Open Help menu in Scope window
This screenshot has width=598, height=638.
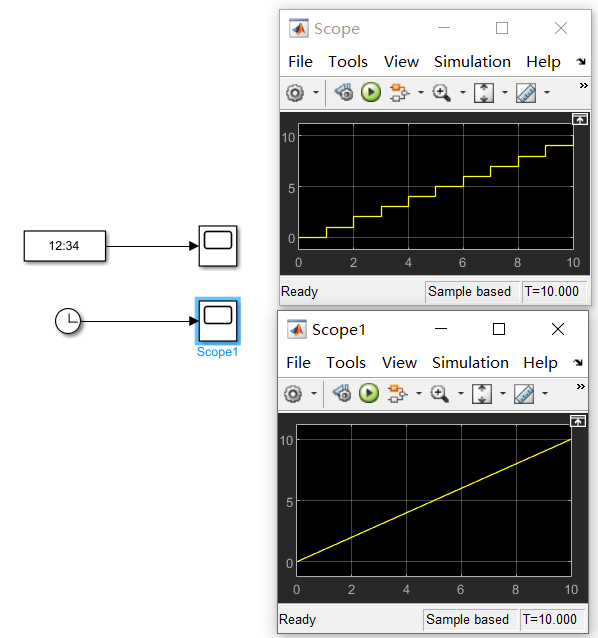pos(543,62)
